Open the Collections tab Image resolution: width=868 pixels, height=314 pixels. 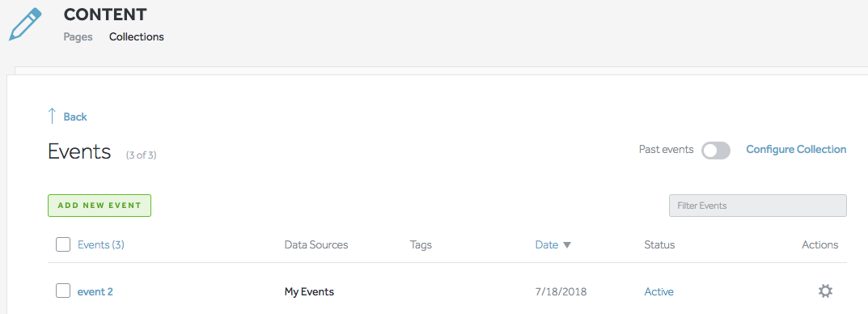coord(136,37)
